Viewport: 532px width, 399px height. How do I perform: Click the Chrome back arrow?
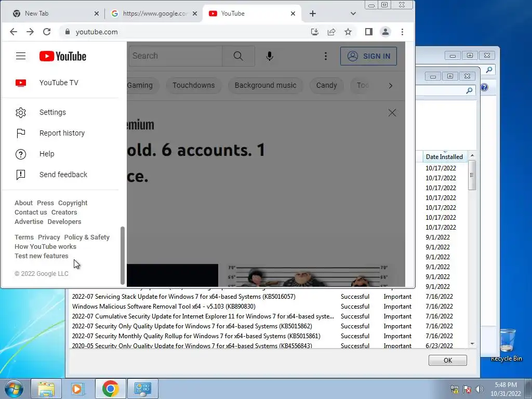tap(14, 32)
